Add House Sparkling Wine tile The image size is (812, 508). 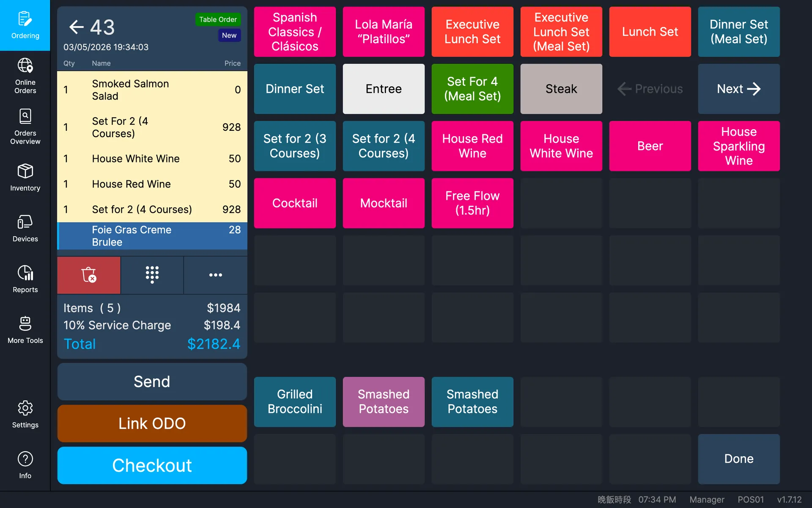(739, 146)
